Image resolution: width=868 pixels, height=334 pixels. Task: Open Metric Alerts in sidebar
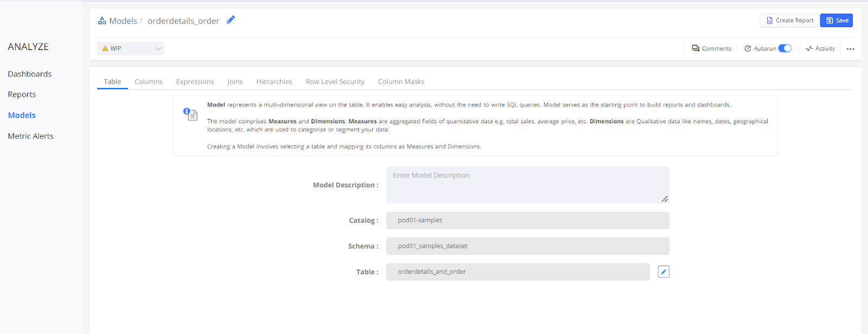coord(31,136)
